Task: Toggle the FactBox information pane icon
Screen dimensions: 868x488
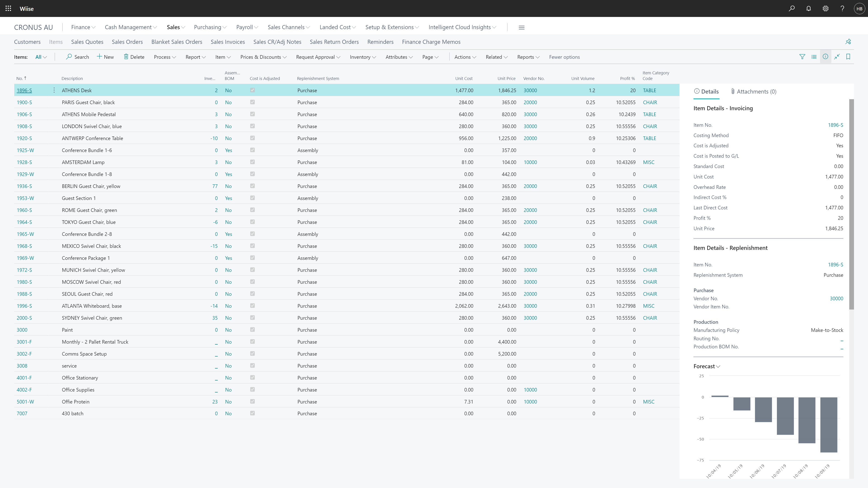Action: [x=825, y=56]
